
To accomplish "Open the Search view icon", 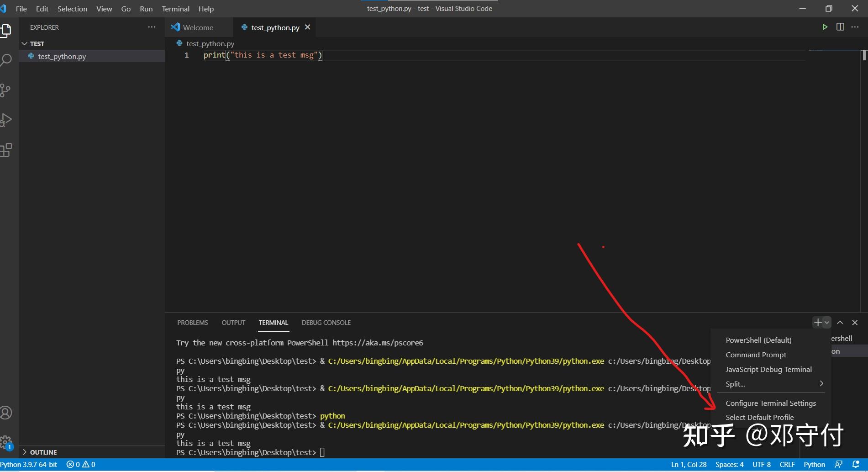I will [6, 60].
